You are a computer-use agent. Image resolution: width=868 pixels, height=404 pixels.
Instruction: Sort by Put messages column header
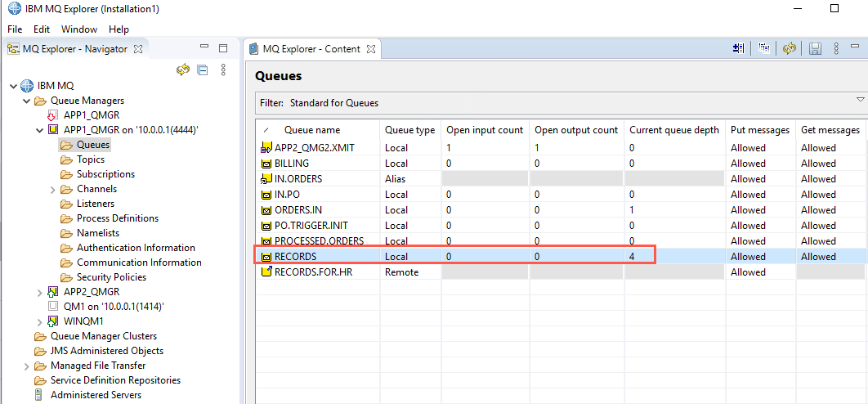[x=759, y=130]
